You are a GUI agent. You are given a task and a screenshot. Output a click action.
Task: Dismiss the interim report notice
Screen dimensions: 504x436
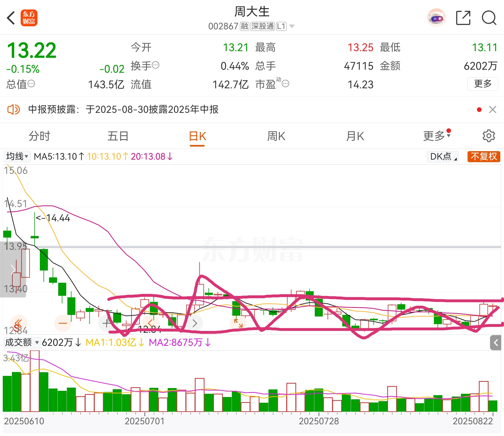[x=493, y=110]
